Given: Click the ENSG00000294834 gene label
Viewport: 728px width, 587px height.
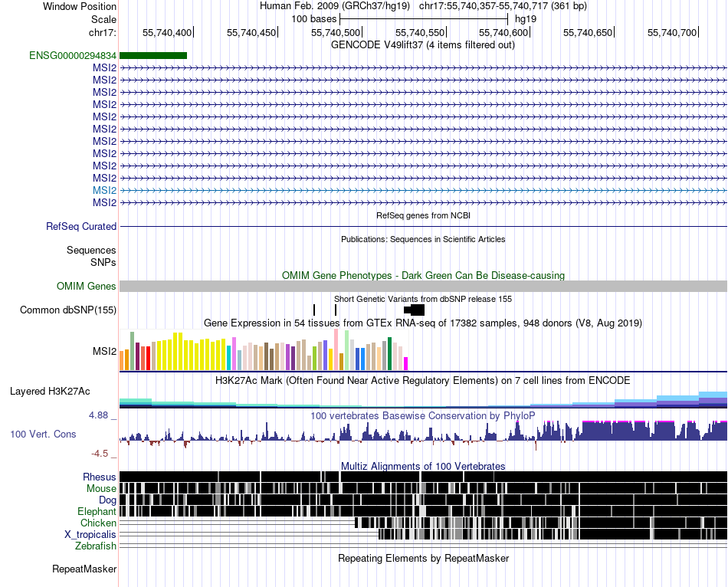Looking at the screenshot, I should tap(73, 56).
